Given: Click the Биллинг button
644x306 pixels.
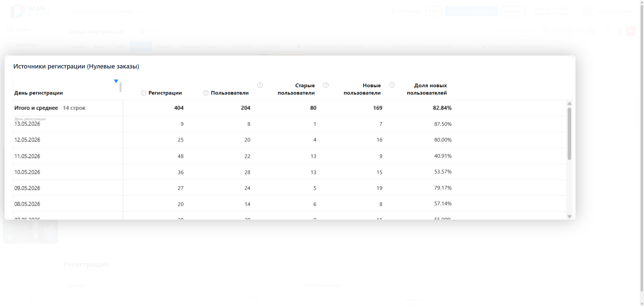Looking at the screenshot, I should click(x=513, y=11).
